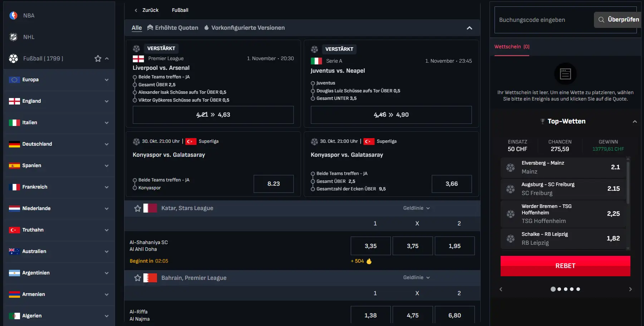
Task: Go back with the Zurück arrow
Action: pos(136,10)
